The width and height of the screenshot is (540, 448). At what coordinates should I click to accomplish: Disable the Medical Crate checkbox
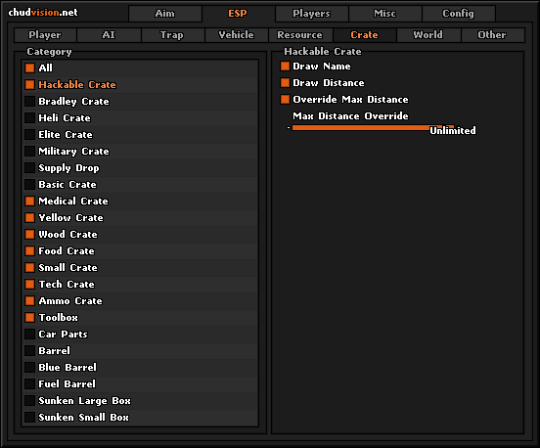(30, 201)
